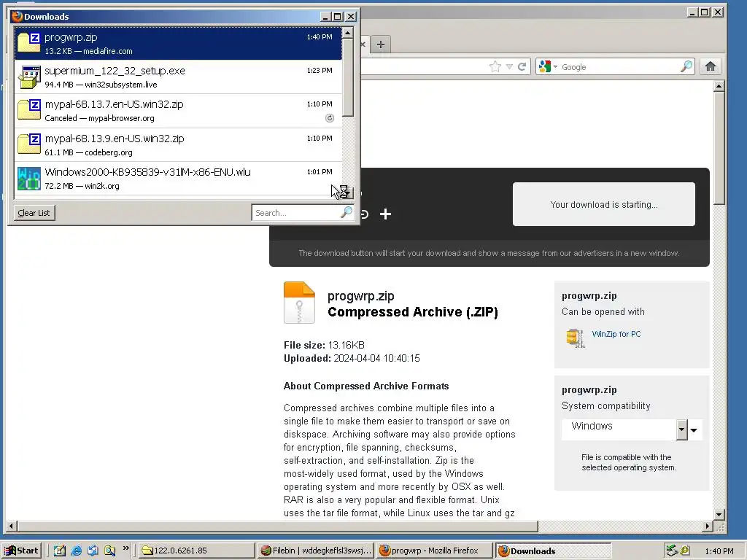The width and height of the screenshot is (747, 560).
Task: Click the white plus icon on banner
Action: [385, 214]
